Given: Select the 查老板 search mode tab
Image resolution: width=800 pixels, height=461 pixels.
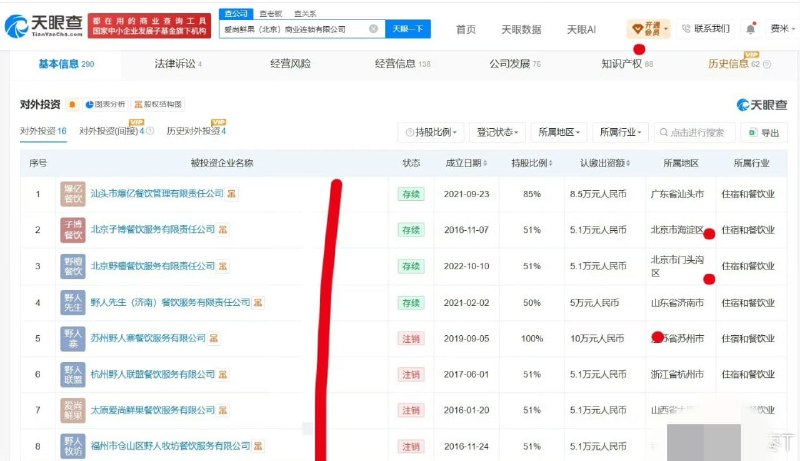Looking at the screenshot, I should coord(270,14).
